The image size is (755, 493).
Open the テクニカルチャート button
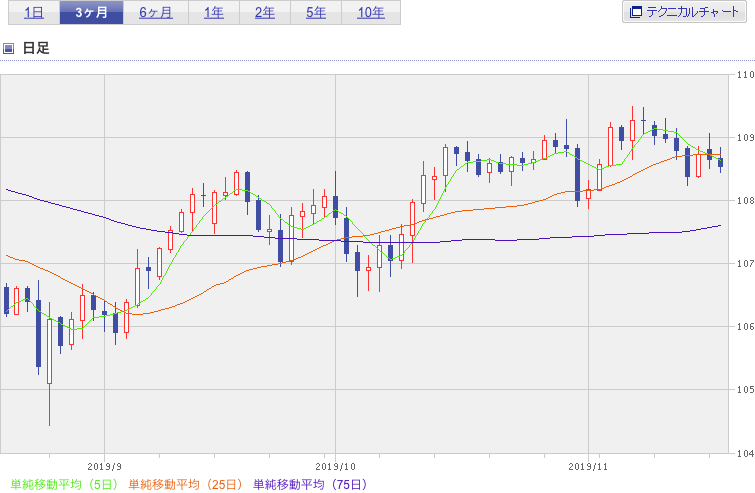[x=684, y=12]
